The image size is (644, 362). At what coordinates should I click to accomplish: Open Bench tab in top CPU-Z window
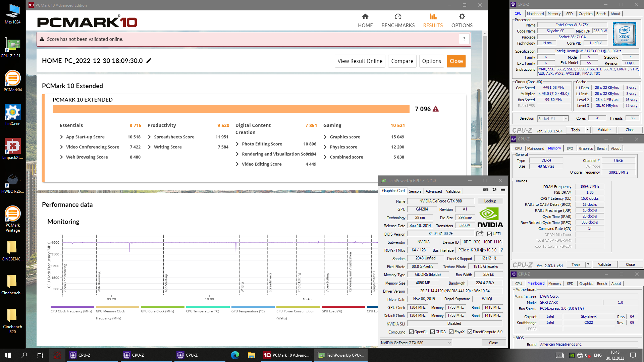[x=601, y=14]
